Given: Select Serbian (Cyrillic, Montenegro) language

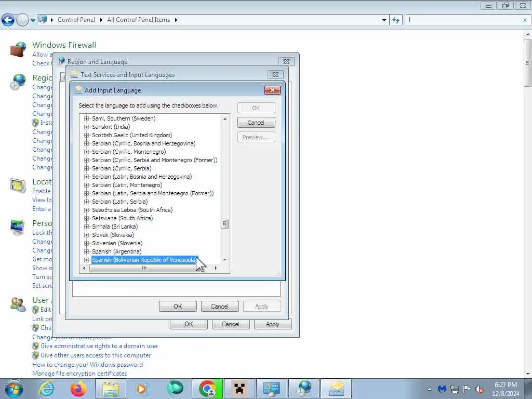Looking at the screenshot, I should coord(129,152).
